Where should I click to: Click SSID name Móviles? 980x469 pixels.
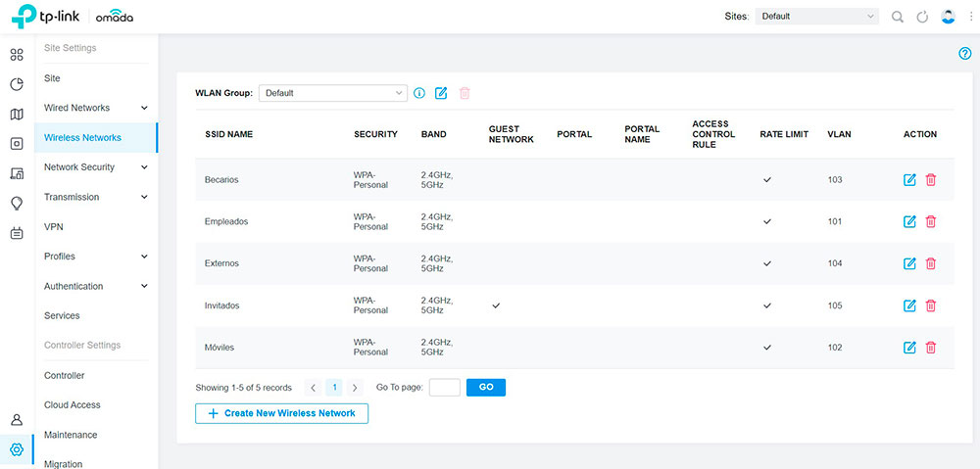coord(220,348)
